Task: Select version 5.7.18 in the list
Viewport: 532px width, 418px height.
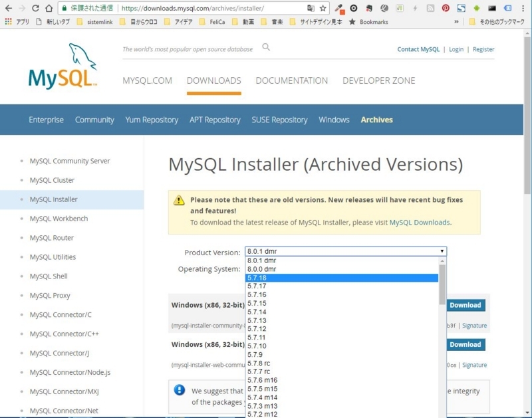Action: (342, 278)
